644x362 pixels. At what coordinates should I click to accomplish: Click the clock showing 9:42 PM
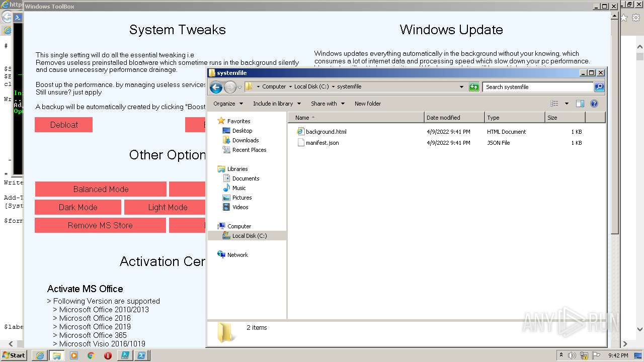point(618,355)
